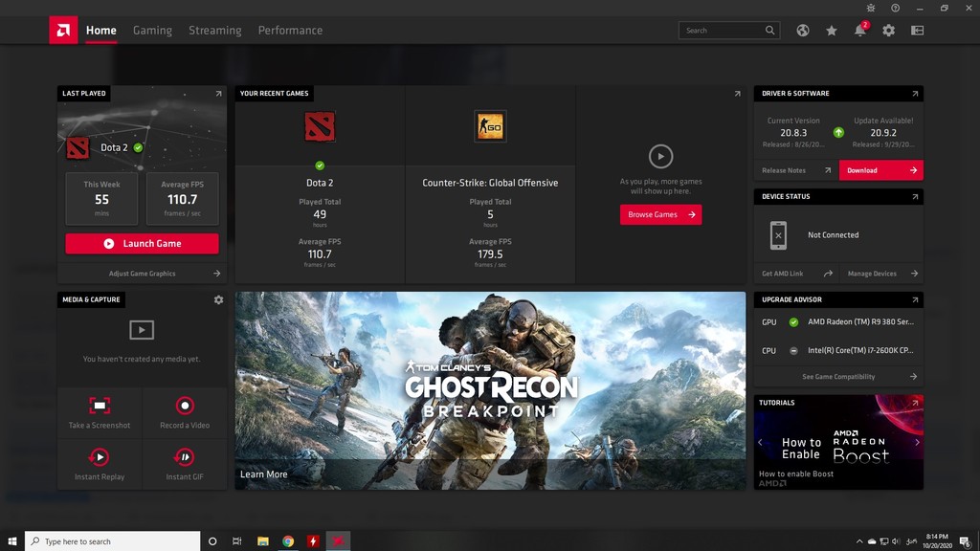Click the disconnected phone device icon
Viewport: 980px width, 551px height.
pyautogui.click(x=778, y=235)
